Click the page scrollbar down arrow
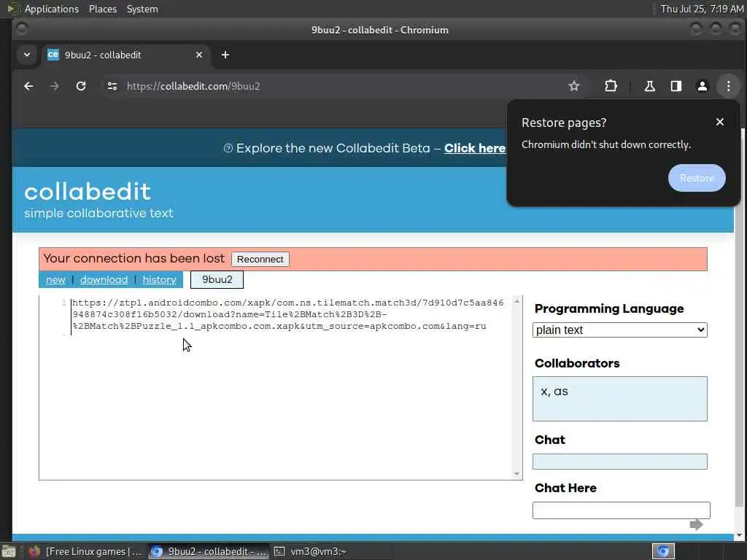This screenshot has height=560, width=747. (740, 536)
